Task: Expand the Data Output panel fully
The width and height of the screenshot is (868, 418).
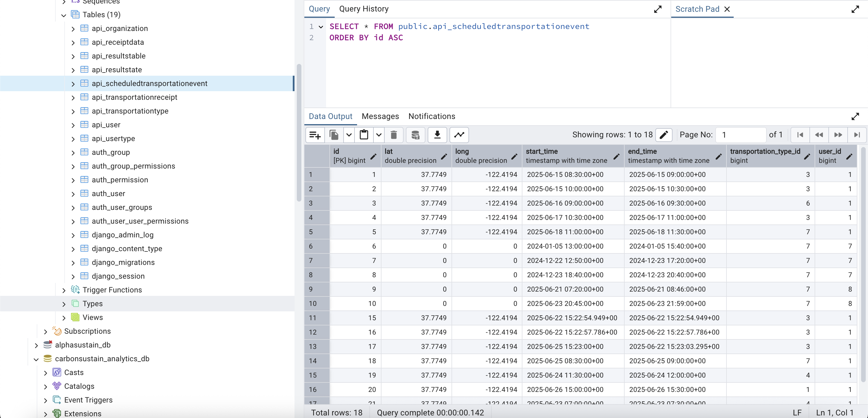Action: [855, 116]
